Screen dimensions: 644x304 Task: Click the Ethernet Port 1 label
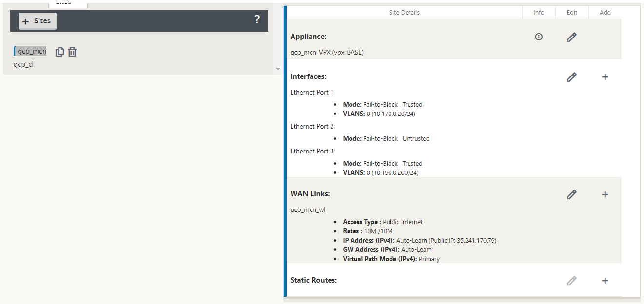click(x=312, y=92)
